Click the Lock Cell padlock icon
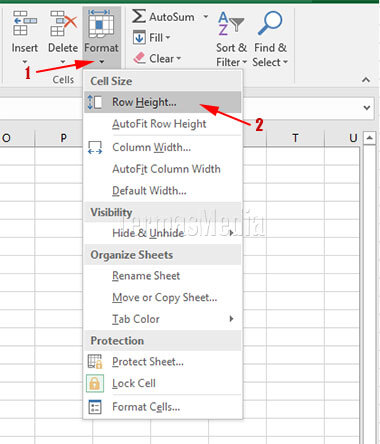The width and height of the screenshot is (380, 444). tap(95, 383)
